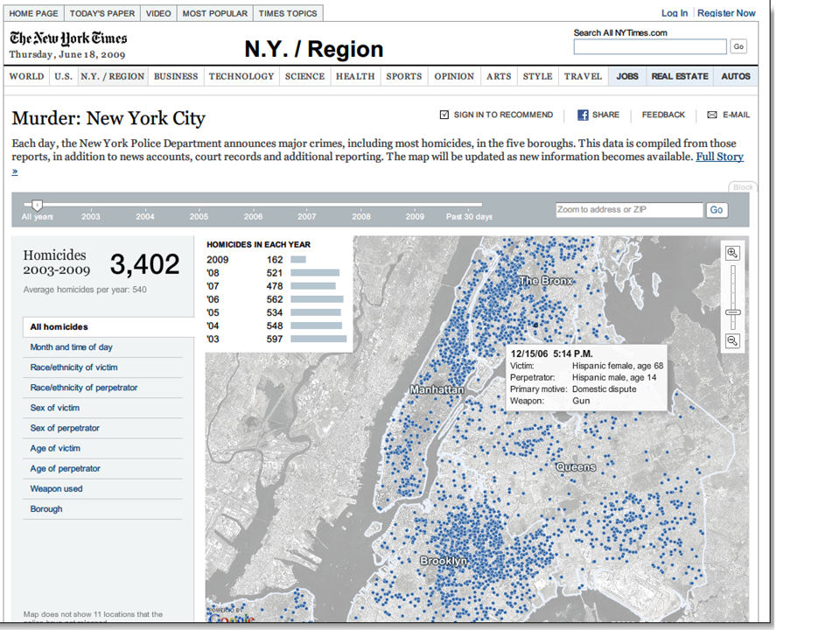Click the map zoom-in magnifier icon
Screen dimensions: 840x630
point(732,253)
